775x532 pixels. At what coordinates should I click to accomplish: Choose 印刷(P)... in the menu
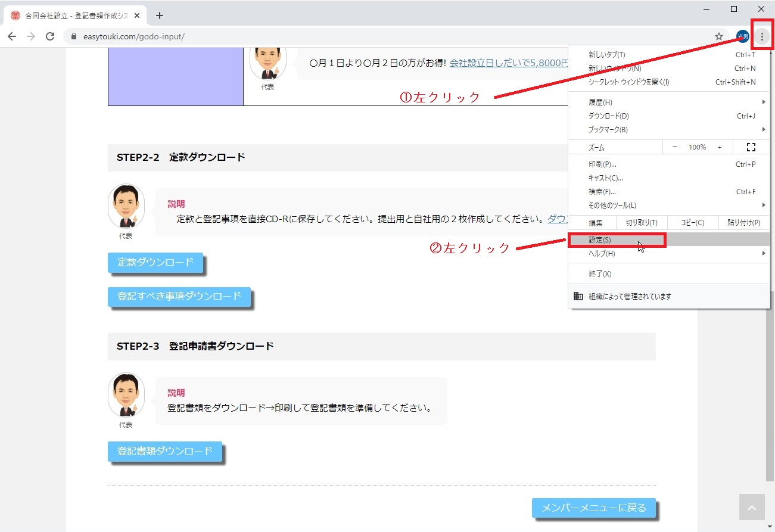[x=602, y=164]
